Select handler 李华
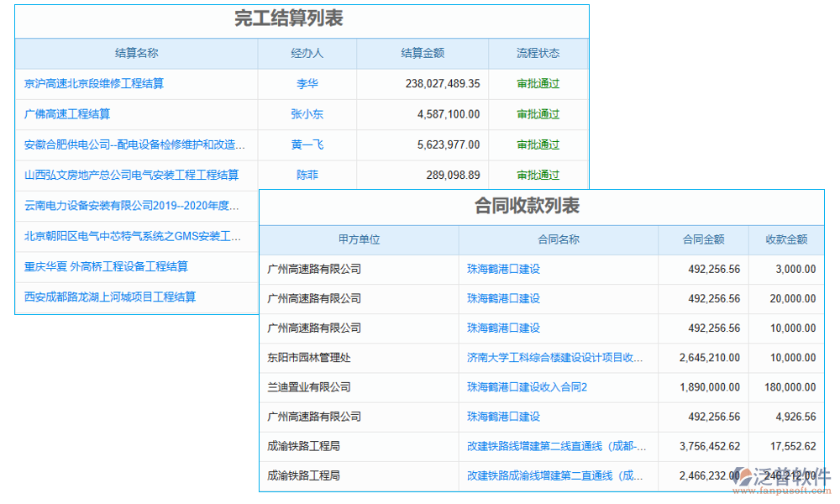Viewport: 840px width, 504px height. (307, 83)
